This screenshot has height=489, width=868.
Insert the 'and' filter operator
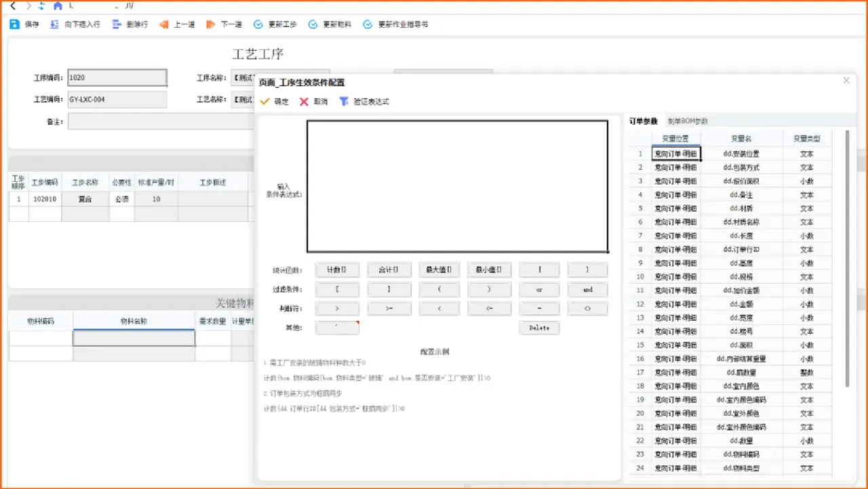coord(587,290)
